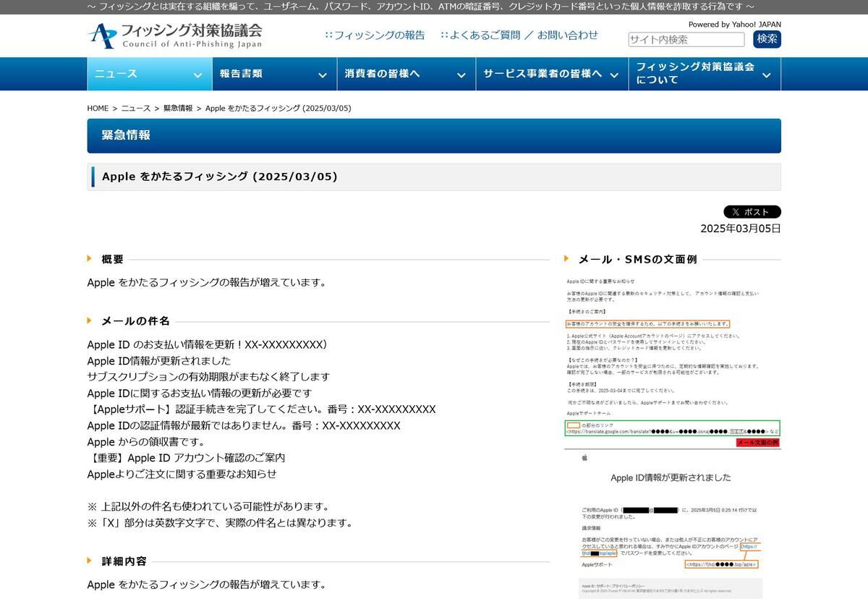Screen dimensions: 868x599
Task: Click the 詳細内容 section heading
Action: (124, 561)
